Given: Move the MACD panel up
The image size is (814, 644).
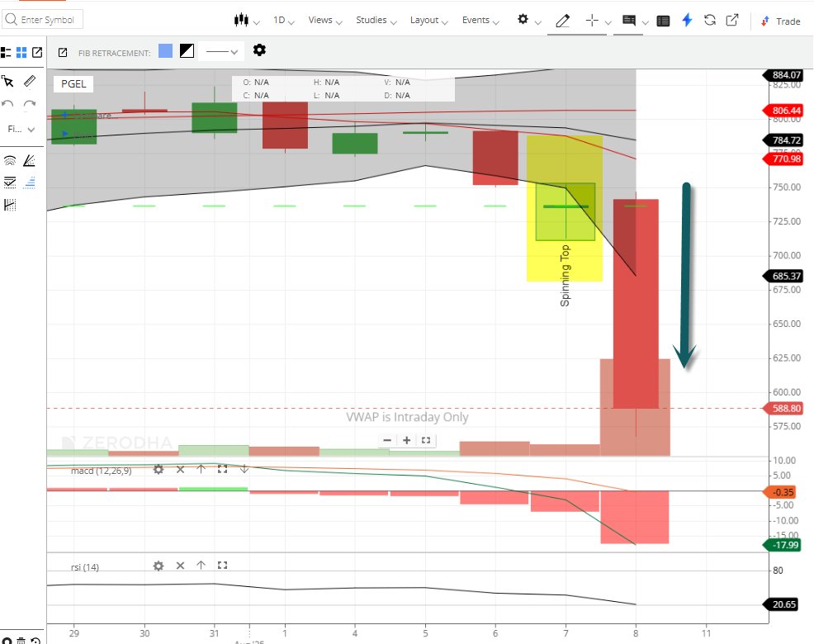Looking at the screenshot, I should tap(201, 470).
